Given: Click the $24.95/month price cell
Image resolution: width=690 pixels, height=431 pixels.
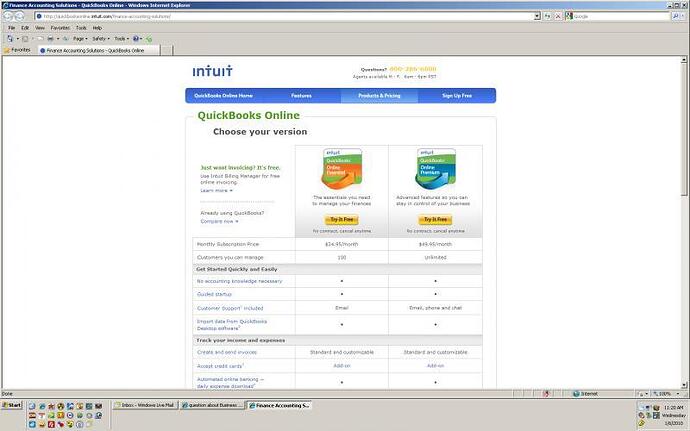Looking at the screenshot, I should click(x=342, y=244).
